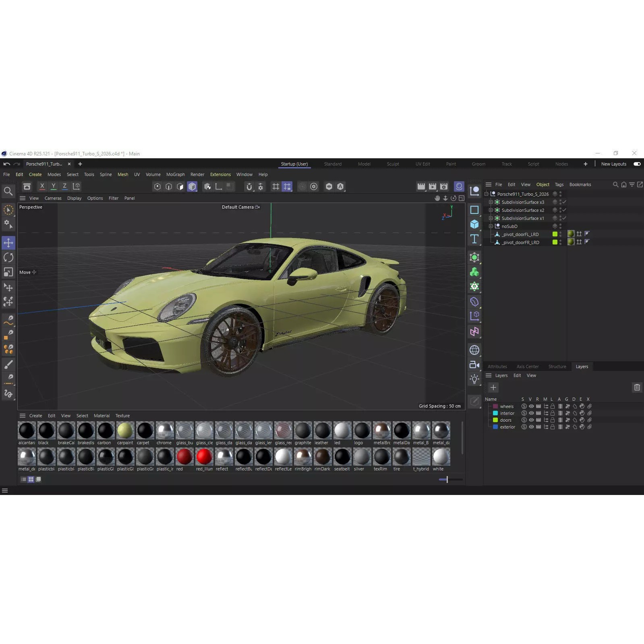Toggle viewport maximize icon
The image size is (644, 644).
[462, 198]
